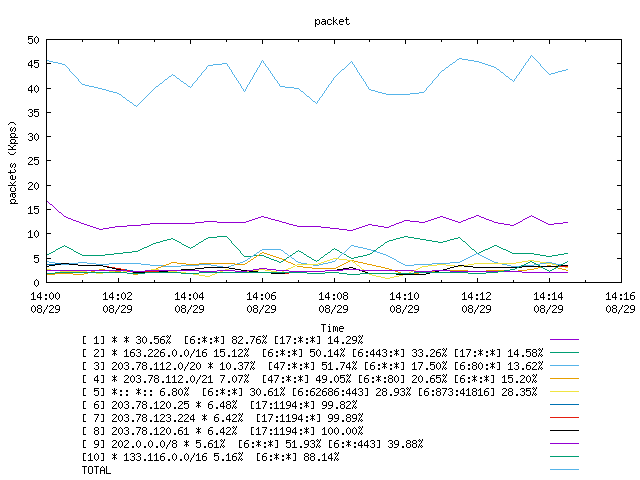Screen dimensions: 640x480
Task: Click the light blue TOTAL line sample
Action: [564, 470]
